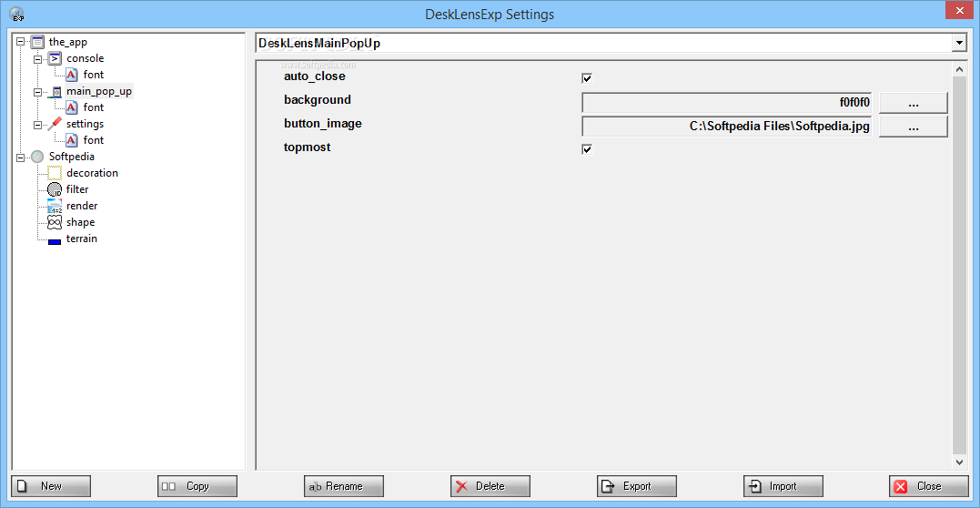Click the properties panel scrollbar down arrow
This screenshot has width=980, height=508.
[x=959, y=462]
